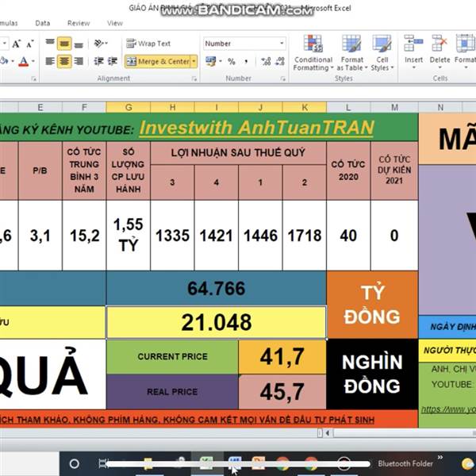Open the Number group dialog launcher
This screenshot has width=476, height=476.
coord(283,79)
